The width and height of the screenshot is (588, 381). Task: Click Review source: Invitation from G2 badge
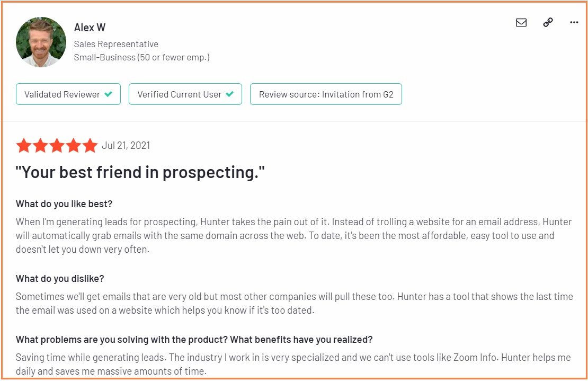point(326,94)
